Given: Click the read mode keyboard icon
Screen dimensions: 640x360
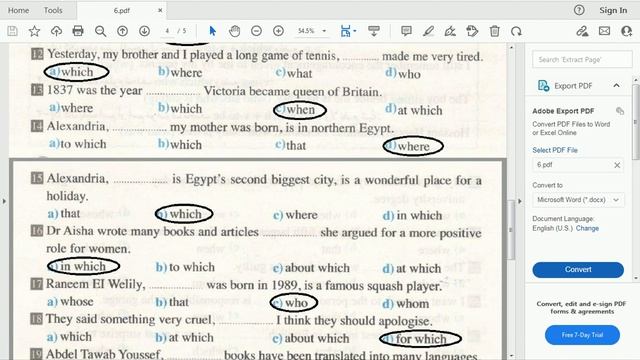Looking at the screenshot, I should point(373,31).
